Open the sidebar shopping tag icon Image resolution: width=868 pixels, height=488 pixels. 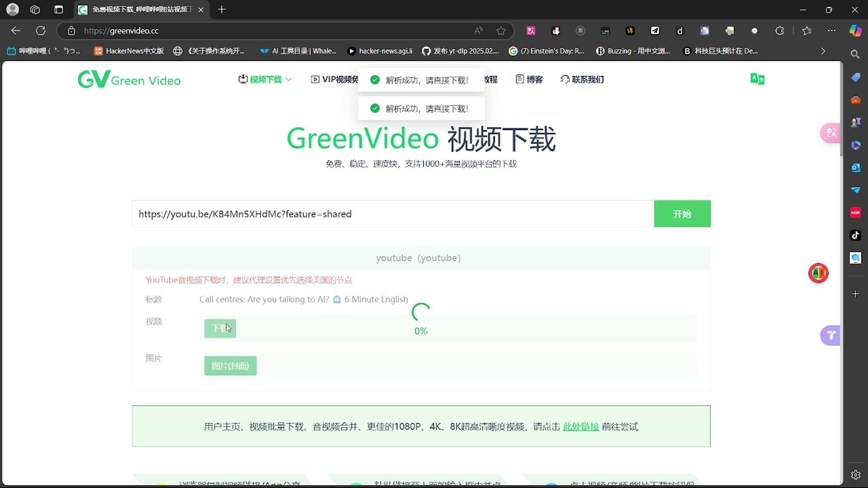coord(855,77)
